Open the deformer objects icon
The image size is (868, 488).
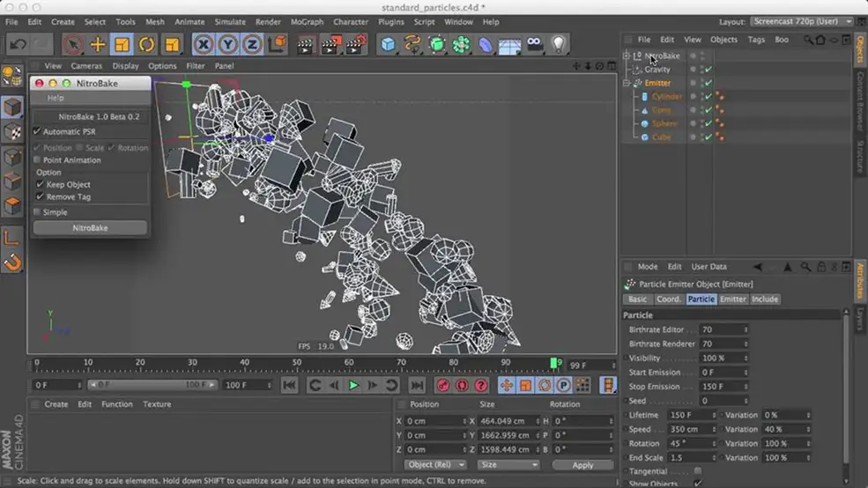tap(486, 44)
